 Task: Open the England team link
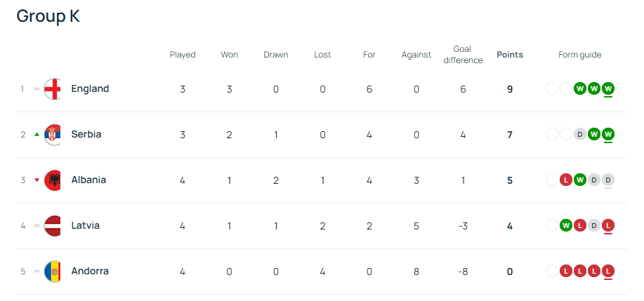click(90, 89)
